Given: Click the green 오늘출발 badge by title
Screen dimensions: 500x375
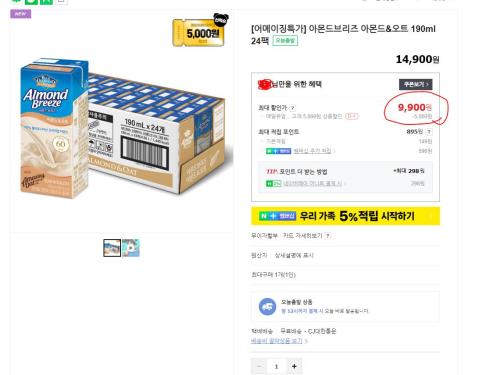Looking at the screenshot, I should click(285, 41).
